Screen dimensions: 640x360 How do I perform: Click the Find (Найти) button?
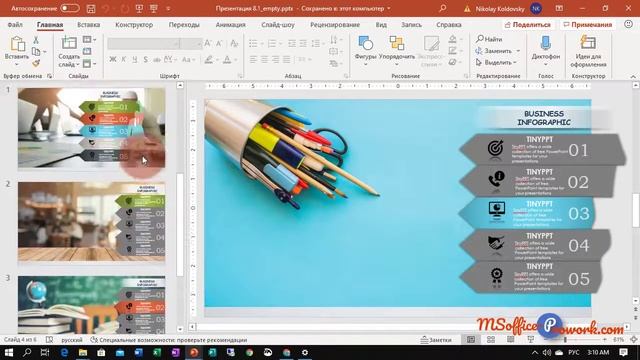pyautogui.click(x=489, y=39)
